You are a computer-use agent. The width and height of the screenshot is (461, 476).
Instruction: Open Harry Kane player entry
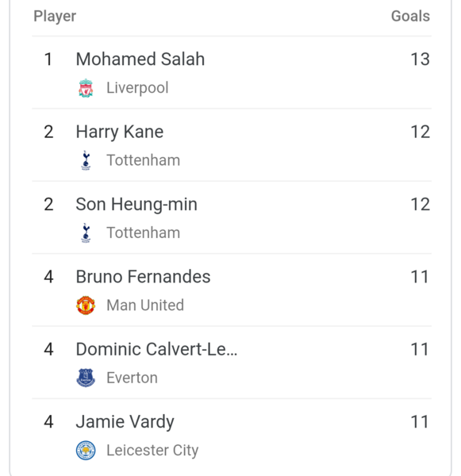point(120,132)
